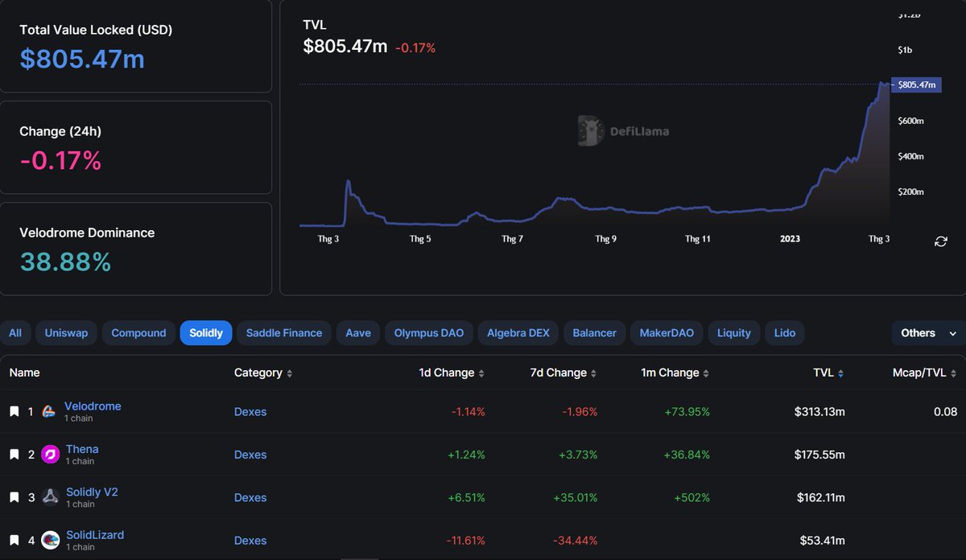Screen dimensions: 966x560
Task: Click Velodrome Mcap/TVL 0.08 cell
Action: coord(946,412)
